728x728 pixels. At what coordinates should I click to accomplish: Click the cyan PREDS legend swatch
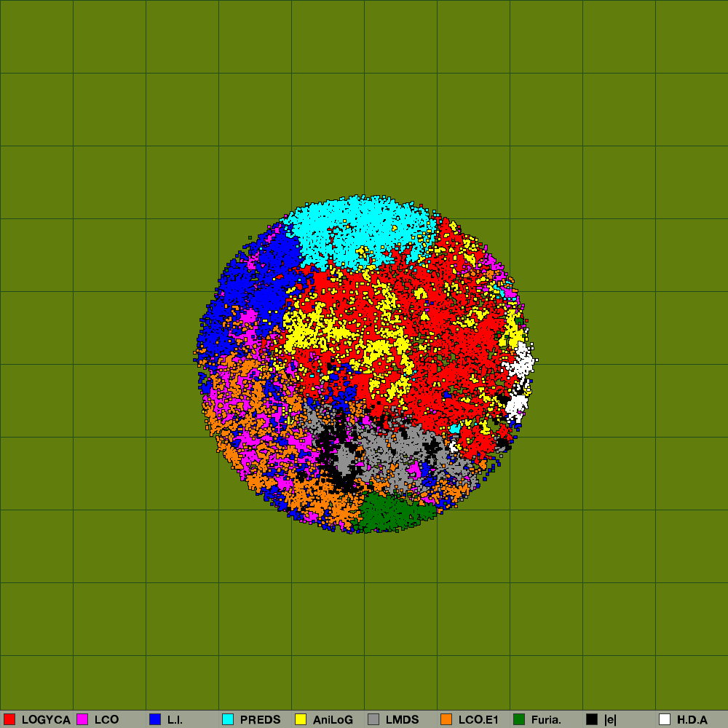pos(228,719)
